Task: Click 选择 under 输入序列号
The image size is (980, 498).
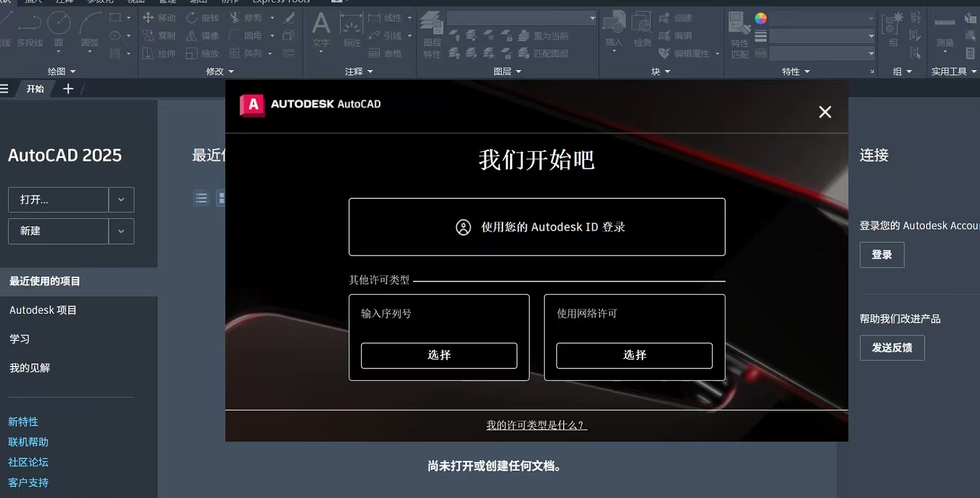Action: click(439, 355)
